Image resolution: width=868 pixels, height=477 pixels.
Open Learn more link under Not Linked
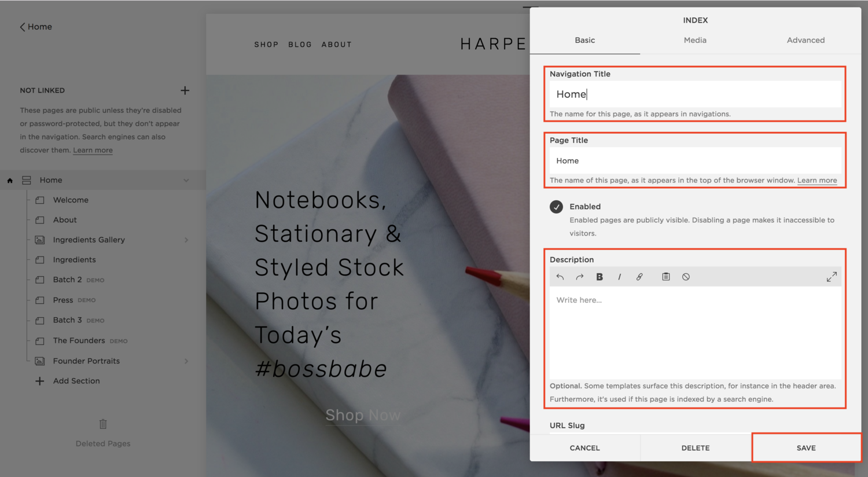click(93, 151)
